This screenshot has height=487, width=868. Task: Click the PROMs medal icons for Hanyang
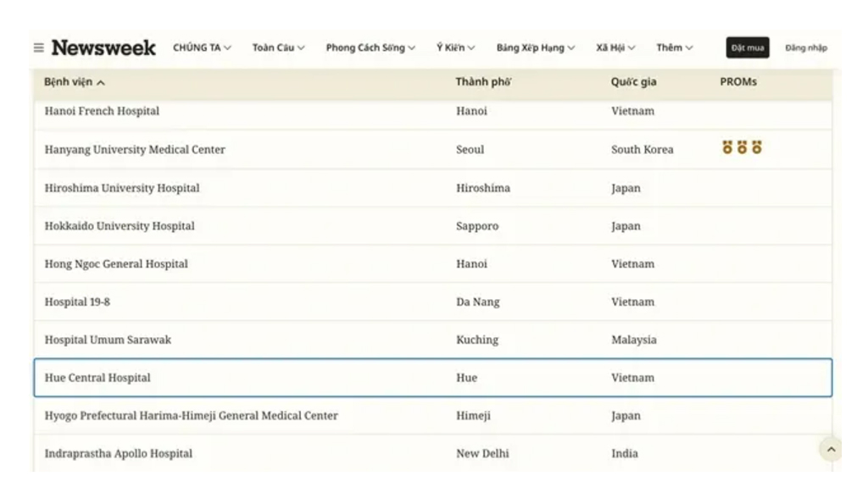[x=742, y=147]
